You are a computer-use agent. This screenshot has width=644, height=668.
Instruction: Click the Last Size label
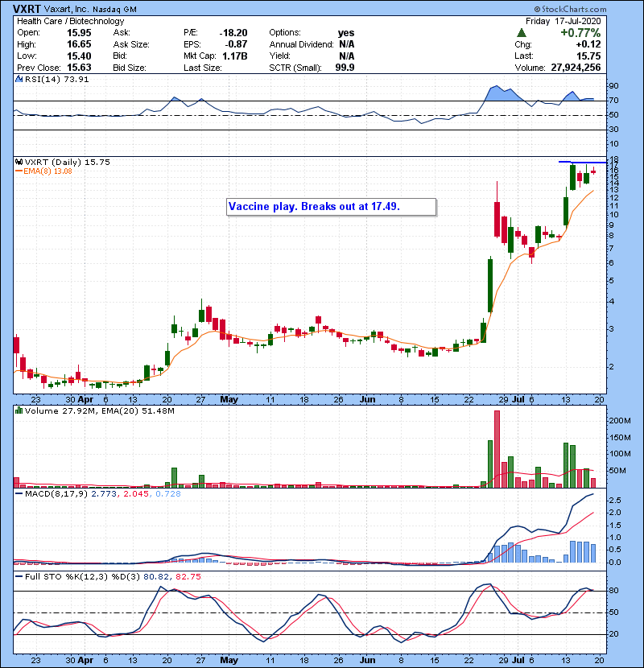[x=202, y=68]
